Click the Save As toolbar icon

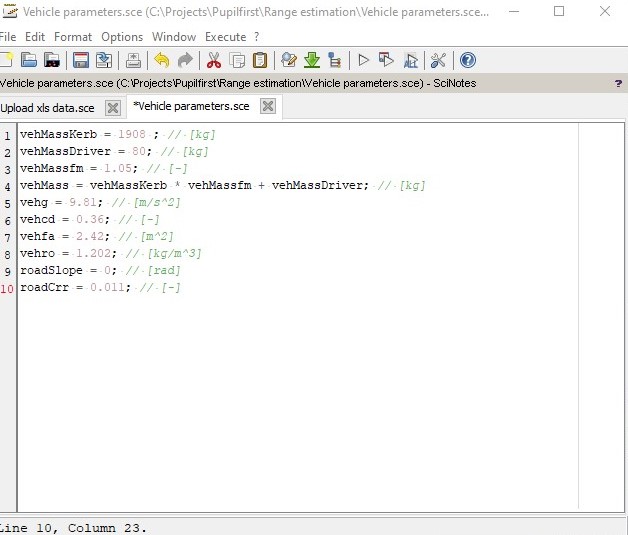click(104, 60)
